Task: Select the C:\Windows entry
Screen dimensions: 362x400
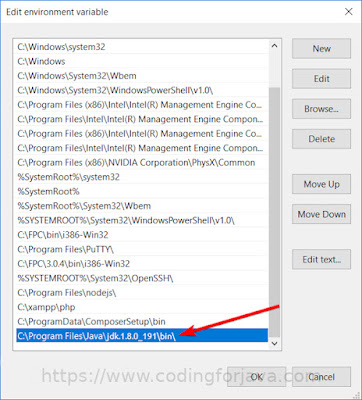Action: click(142, 61)
